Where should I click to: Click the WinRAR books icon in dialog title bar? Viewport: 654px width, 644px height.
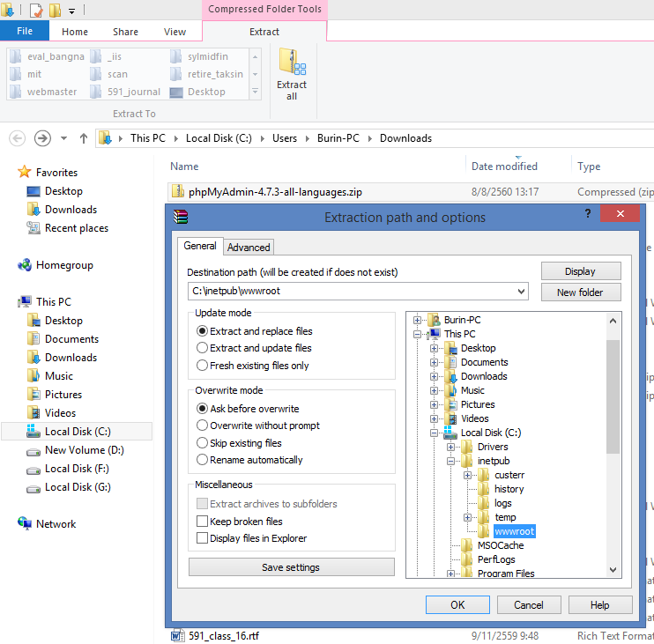pos(181,217)
